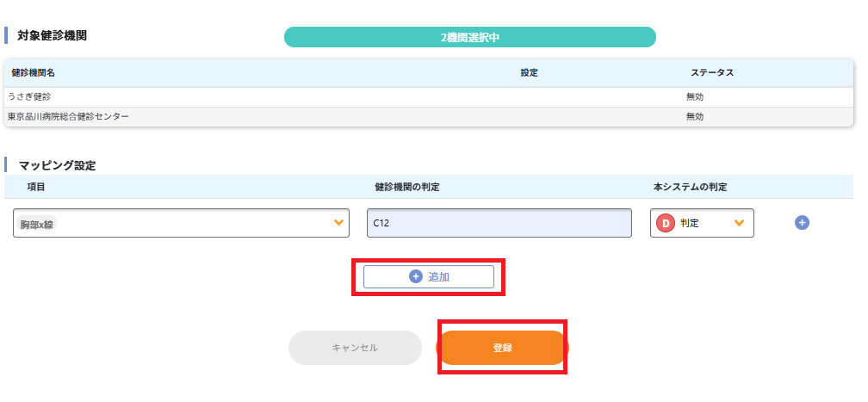Click the red D judgment badge
The image size is (868, 402).
click(x=666, y=223)
